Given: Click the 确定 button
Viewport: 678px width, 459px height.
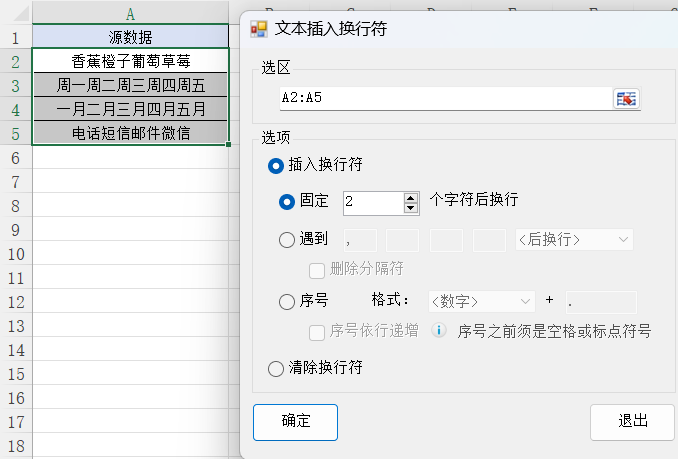Looking at the screenshot, I should coord(295,422).
